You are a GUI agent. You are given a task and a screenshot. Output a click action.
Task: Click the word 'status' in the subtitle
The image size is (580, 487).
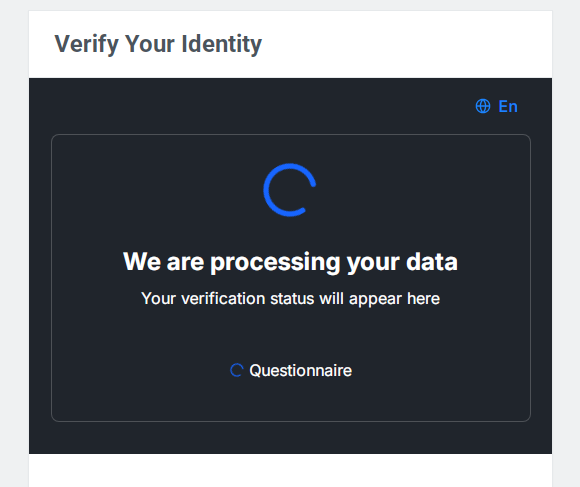(x=292, y=298)
